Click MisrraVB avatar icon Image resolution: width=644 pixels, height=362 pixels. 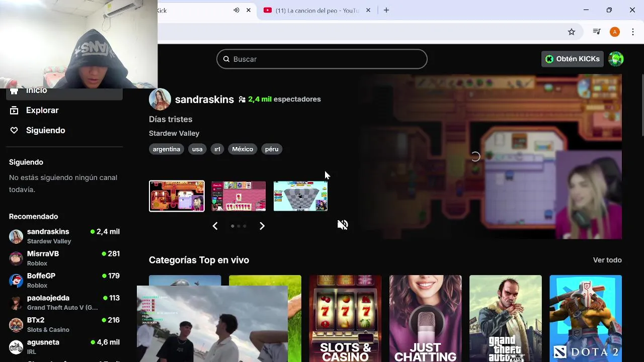tap(16, 258)
